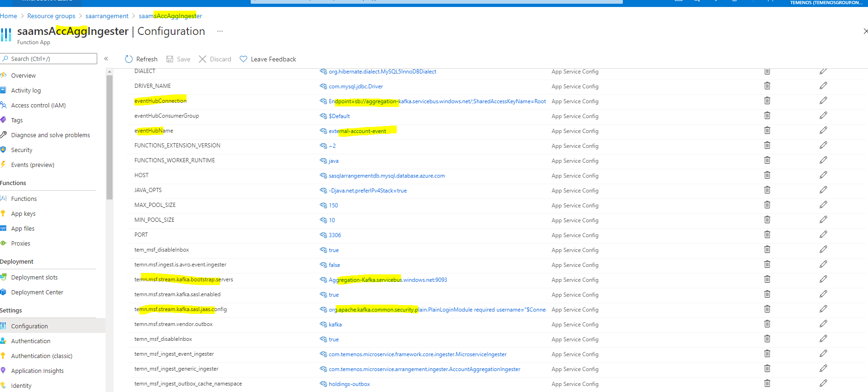Open App keys from Functions section
The width and height of the screenshot is (868, 392).
[23, 213]
